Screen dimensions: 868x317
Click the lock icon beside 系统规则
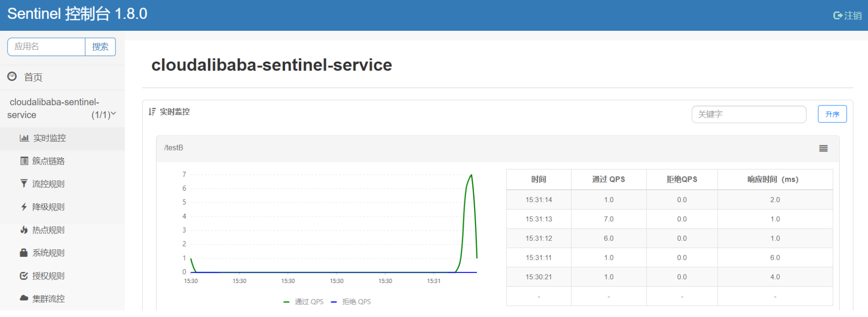coord(24,253)
